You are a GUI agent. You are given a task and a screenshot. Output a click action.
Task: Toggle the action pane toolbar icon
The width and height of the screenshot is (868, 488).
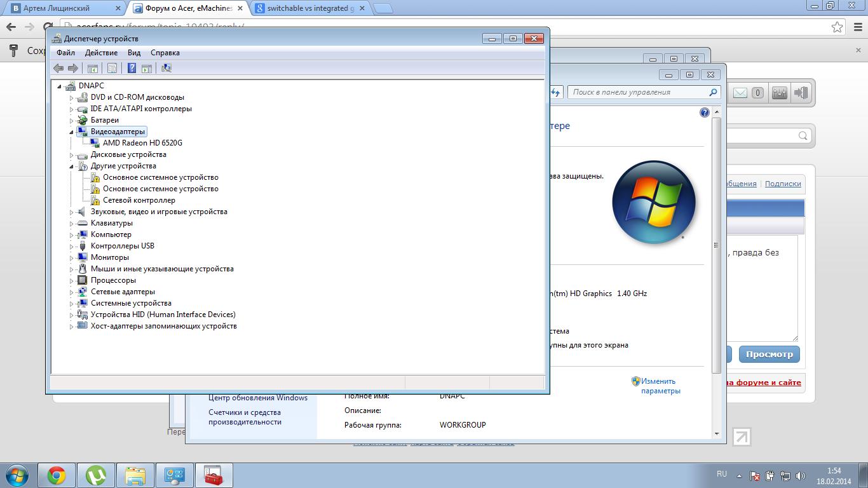pyautogui.click(x=147, y=68)
